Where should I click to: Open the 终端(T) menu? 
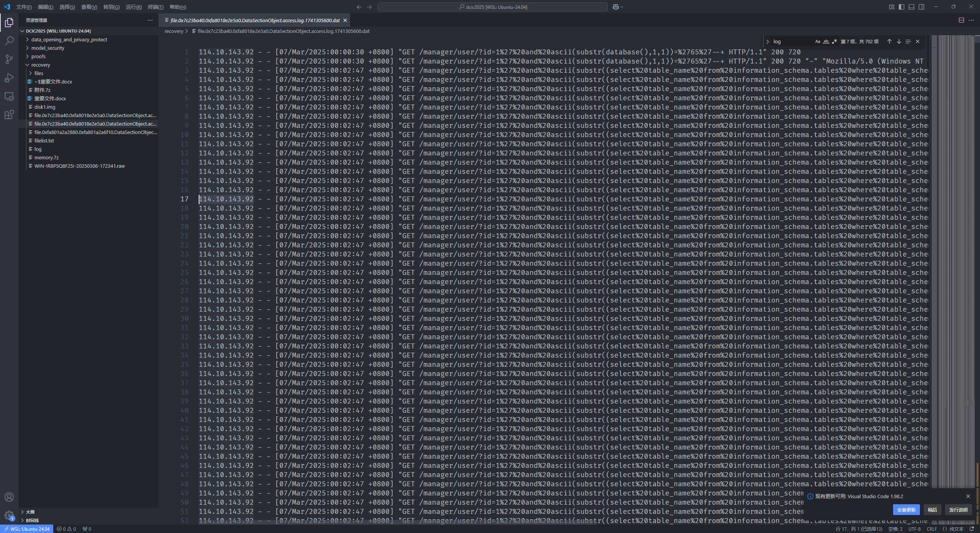(x=155, y=7)
